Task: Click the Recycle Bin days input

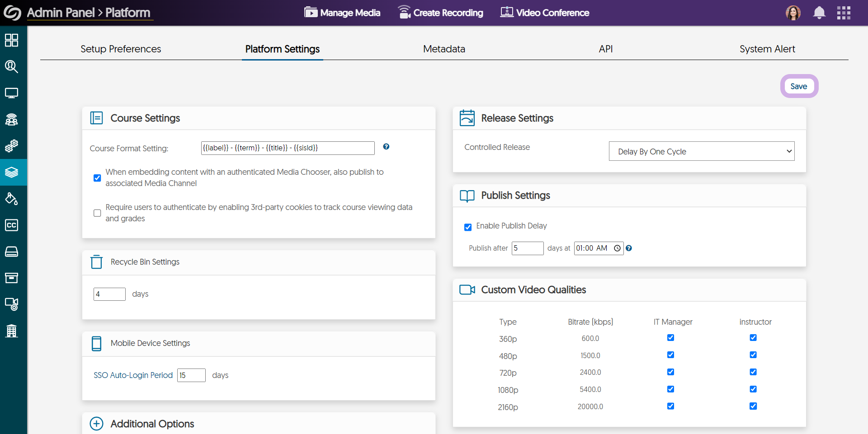Action: point(109,294)
